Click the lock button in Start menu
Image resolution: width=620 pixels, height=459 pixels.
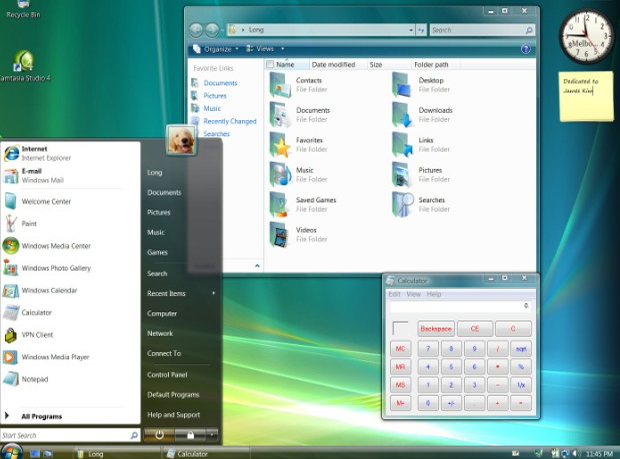190,435
